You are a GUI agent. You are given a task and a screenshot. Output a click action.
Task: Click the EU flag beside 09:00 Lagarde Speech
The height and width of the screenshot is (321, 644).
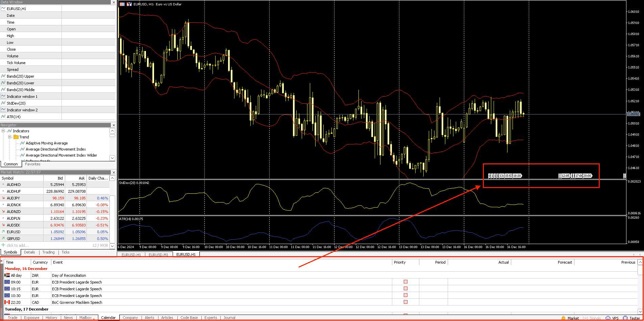click(7, 282)
